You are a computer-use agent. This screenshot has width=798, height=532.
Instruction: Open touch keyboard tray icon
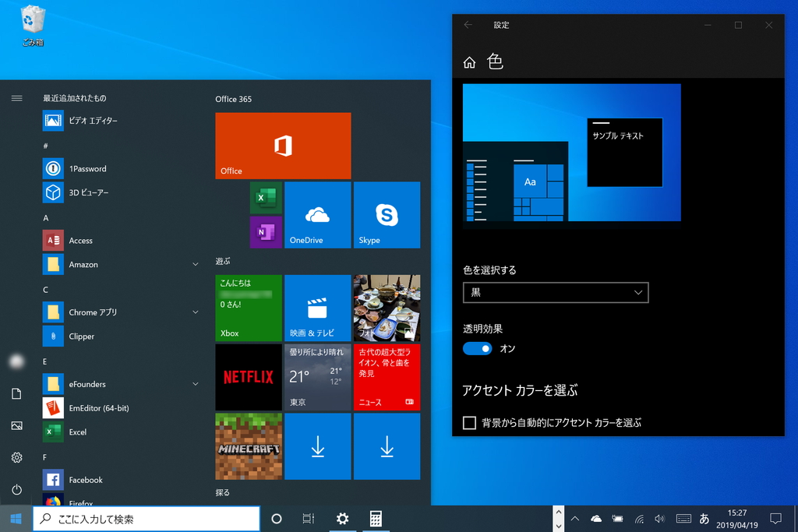683,519
